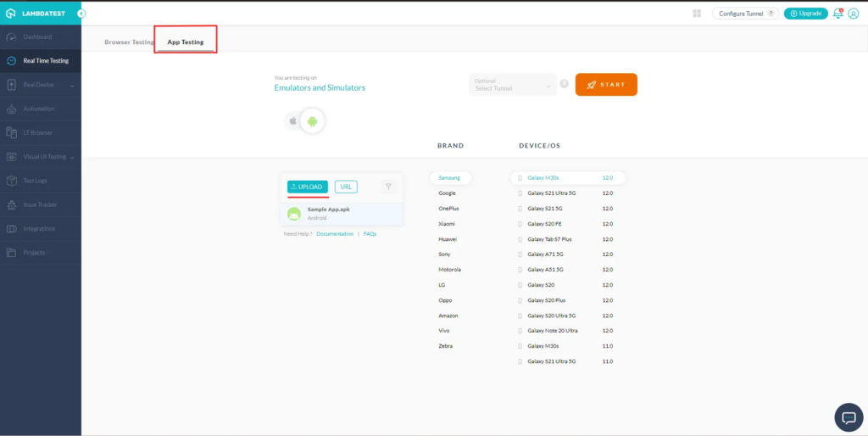Open the grid apps icon in header

(x=697, y=14)
